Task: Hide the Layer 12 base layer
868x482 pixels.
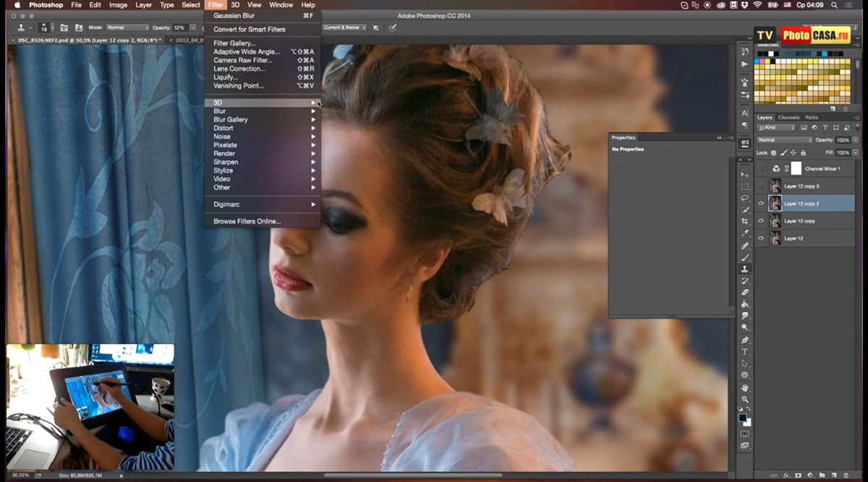Action: [x=761, y=238]
